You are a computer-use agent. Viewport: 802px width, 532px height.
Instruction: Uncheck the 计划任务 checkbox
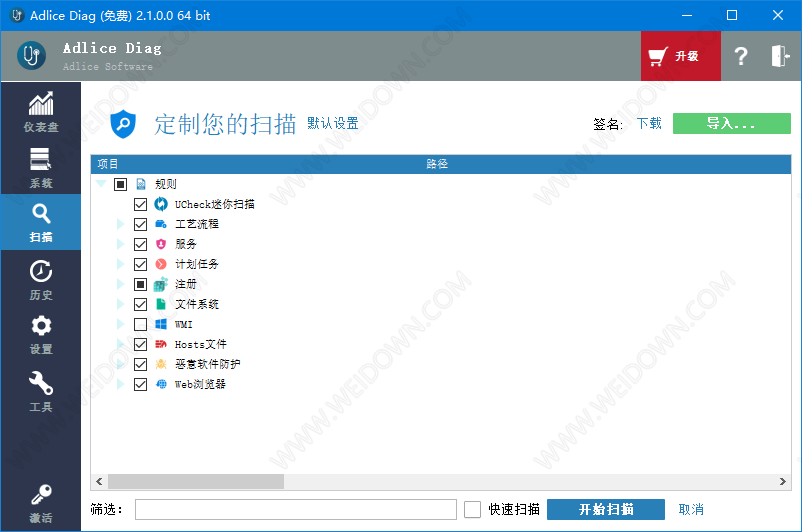point(140,264)
